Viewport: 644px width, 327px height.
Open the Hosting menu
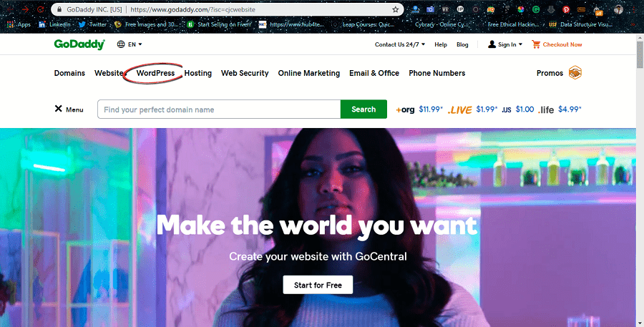[x=198, y=73]
